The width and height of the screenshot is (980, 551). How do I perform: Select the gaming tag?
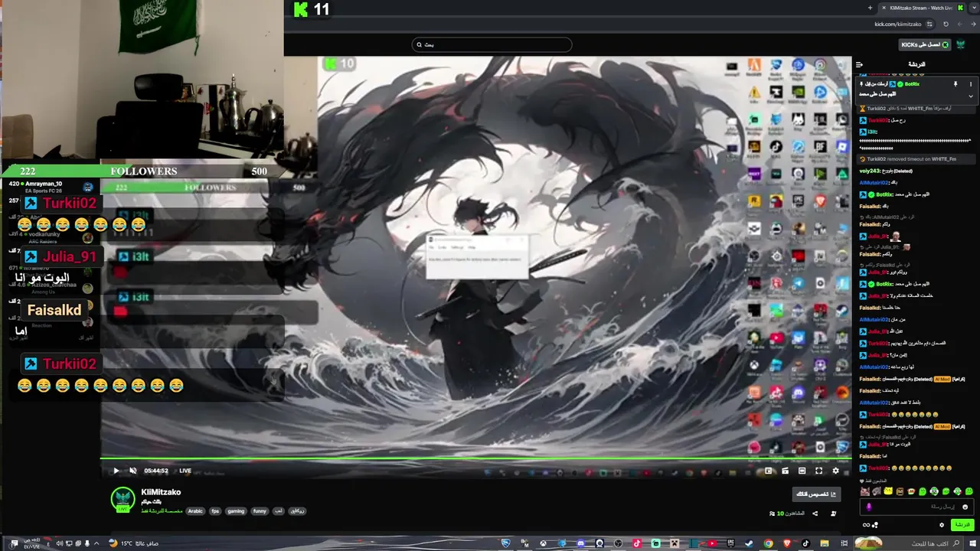tap(236, 510)
